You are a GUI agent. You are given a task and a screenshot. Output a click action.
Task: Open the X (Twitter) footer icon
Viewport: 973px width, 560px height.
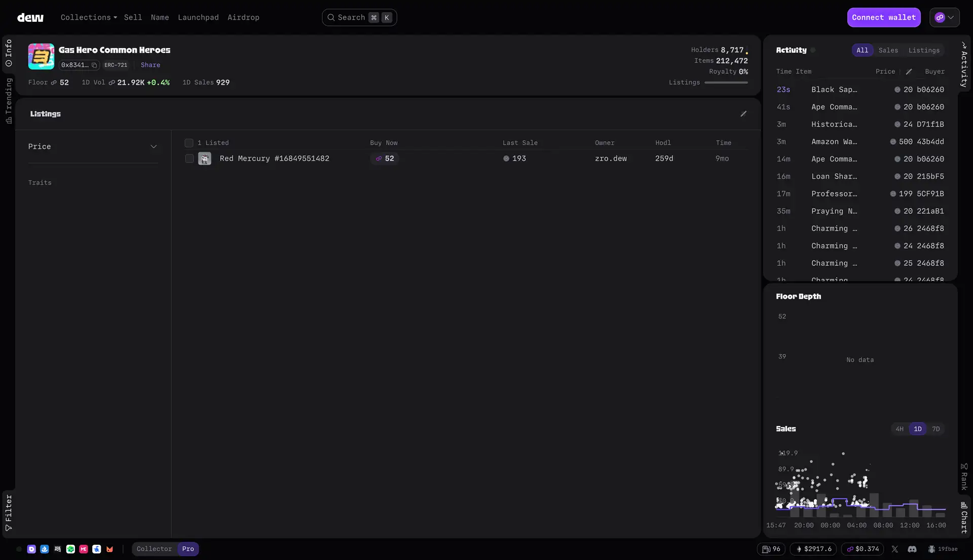[x=895, y=549]
